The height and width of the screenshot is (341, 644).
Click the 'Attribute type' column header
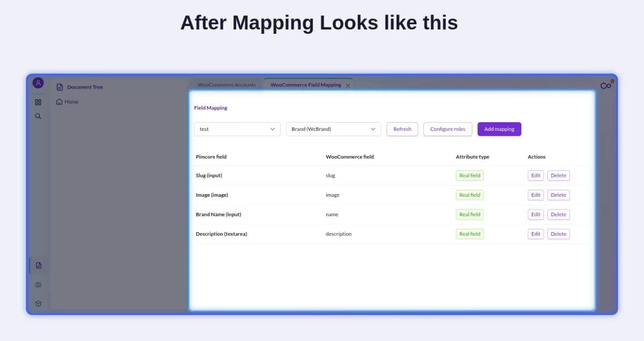(472, 157)
